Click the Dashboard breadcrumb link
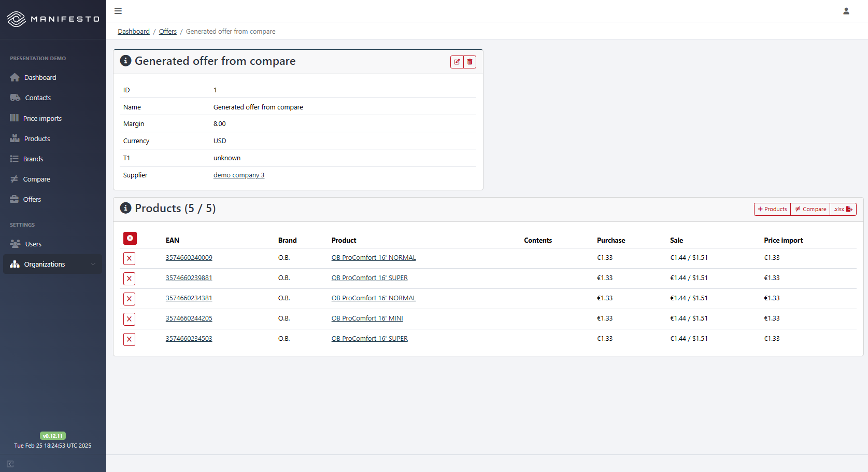868x472 pixels. 134,32
